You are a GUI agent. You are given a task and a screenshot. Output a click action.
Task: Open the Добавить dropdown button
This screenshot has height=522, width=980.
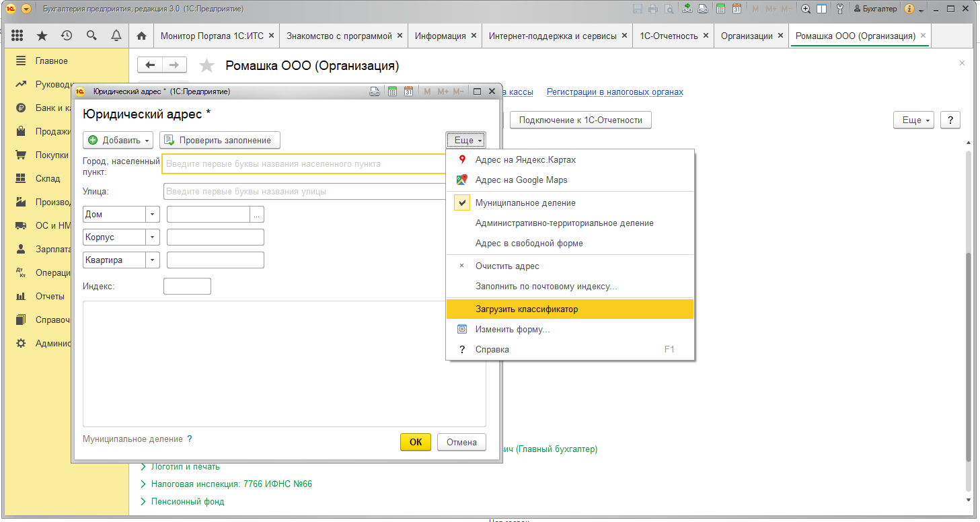click(x=118, y=140)
